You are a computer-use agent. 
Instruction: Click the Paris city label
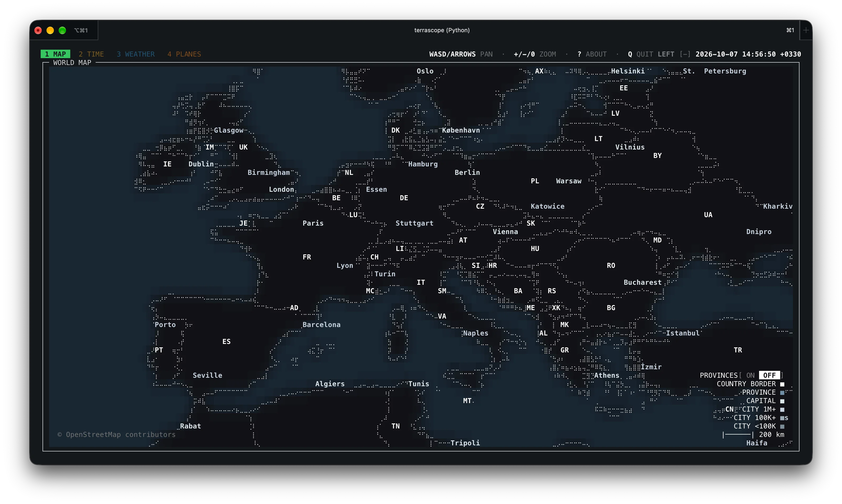[313, 223]
